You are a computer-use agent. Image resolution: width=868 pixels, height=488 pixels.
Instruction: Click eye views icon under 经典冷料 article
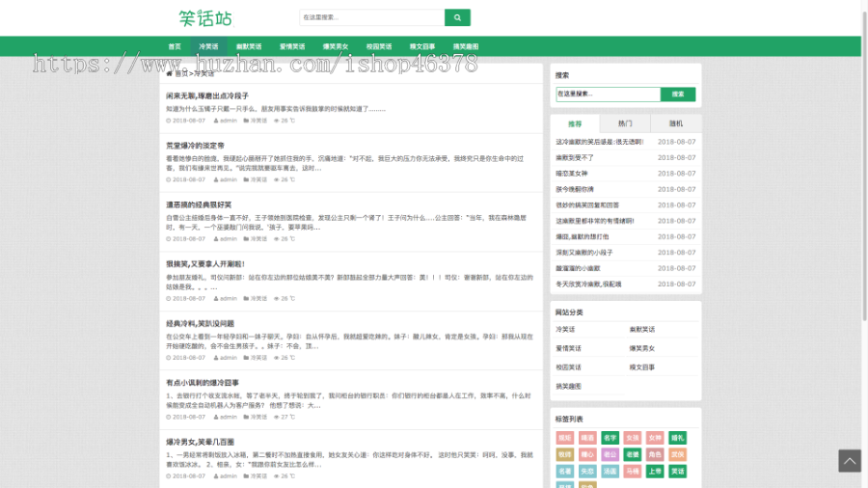coord(276,358)
